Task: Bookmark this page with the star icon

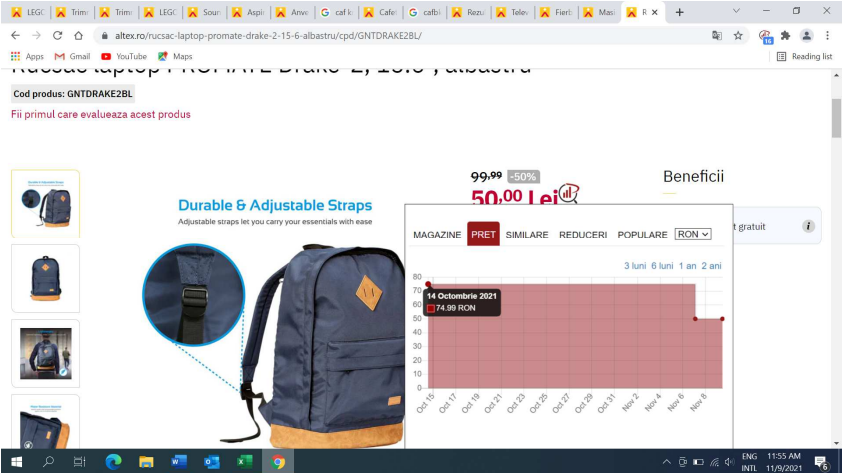Action: (x=738, y=35)
